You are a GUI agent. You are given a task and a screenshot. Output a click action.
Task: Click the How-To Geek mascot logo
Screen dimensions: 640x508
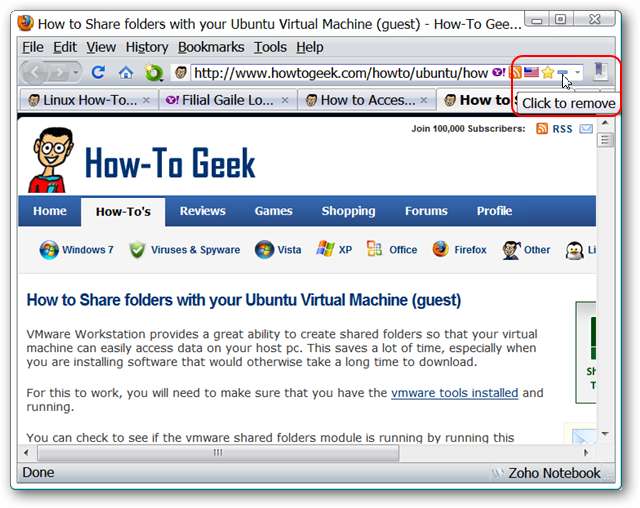click(x=51, y=160)
